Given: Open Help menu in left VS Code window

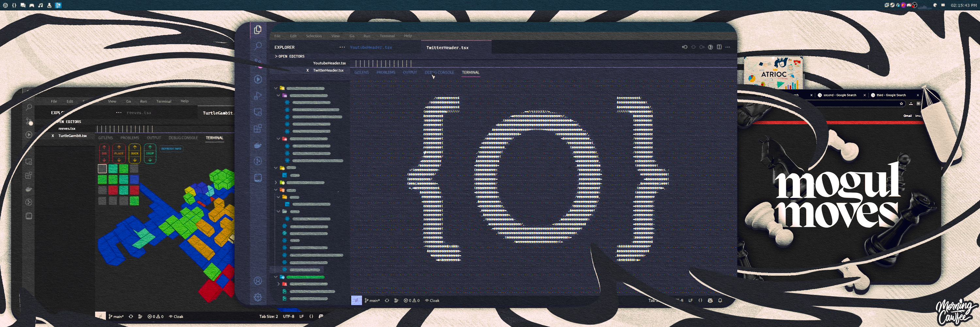Looking at the screenshot, I should coord(185,101).
